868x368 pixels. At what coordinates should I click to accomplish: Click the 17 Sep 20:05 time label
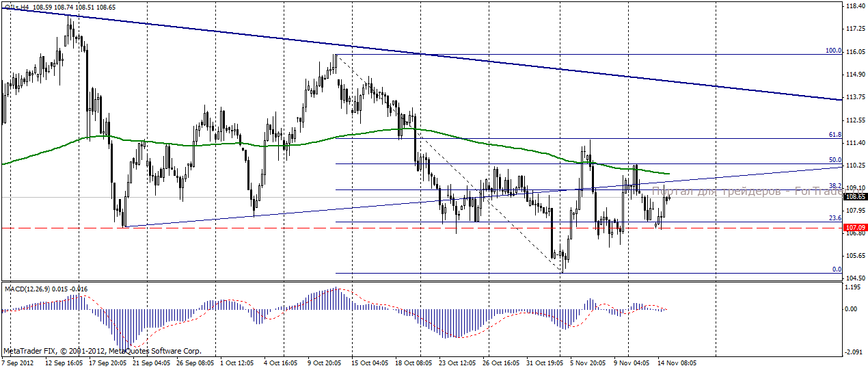[x=109, y=362]
